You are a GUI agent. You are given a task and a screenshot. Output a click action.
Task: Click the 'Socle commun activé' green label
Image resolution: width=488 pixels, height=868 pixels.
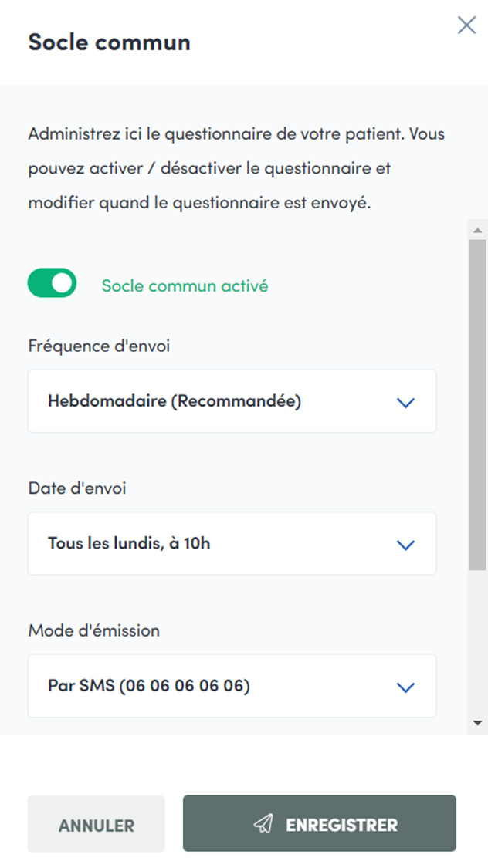click(185, 285)
